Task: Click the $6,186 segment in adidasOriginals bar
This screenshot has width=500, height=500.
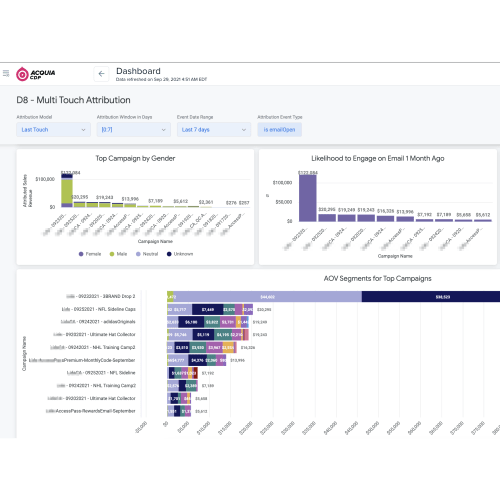Action: click(x=191, y=322)
